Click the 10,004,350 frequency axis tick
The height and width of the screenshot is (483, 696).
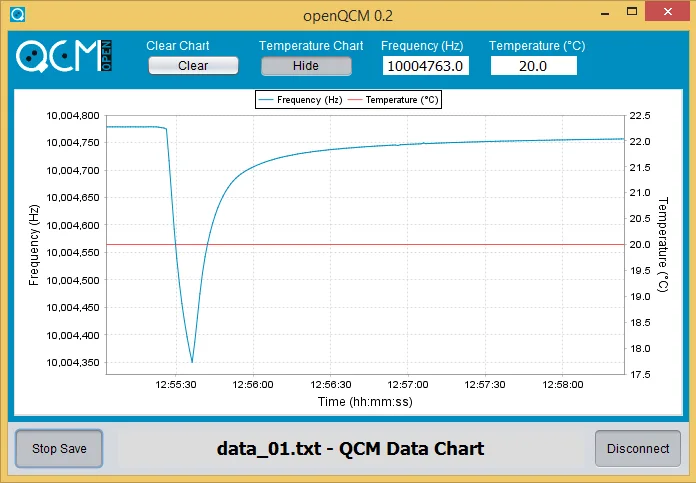point(73,363)
